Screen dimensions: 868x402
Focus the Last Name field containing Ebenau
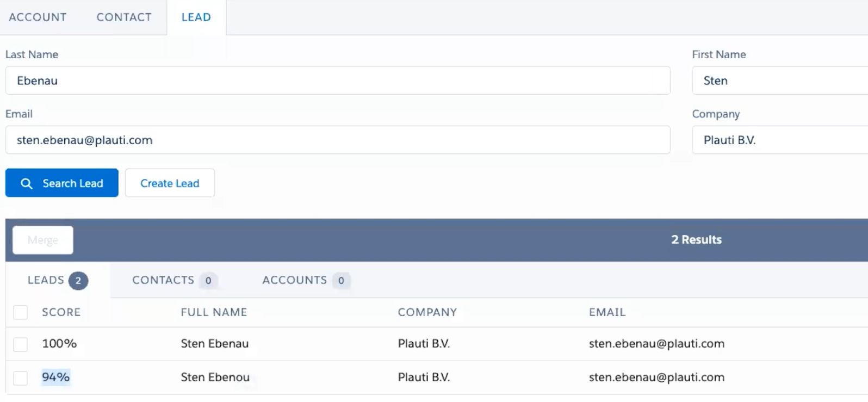coord(338,81)
